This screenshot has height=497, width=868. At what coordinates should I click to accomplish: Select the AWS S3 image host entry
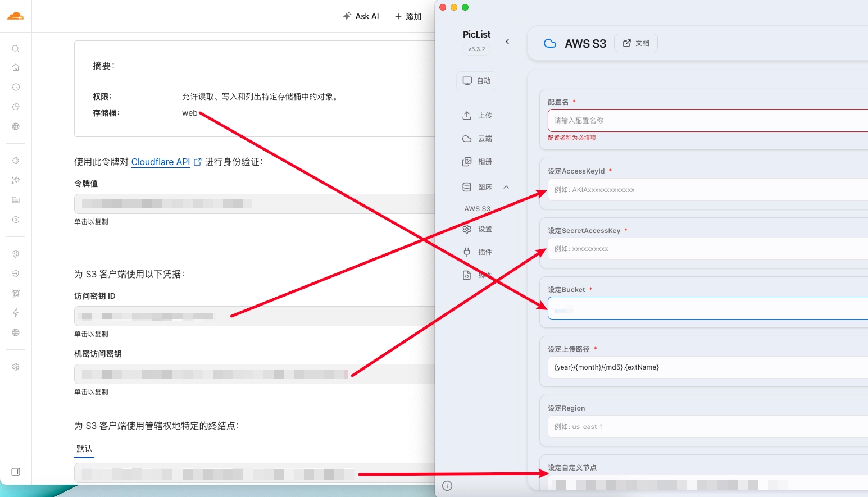478,209
